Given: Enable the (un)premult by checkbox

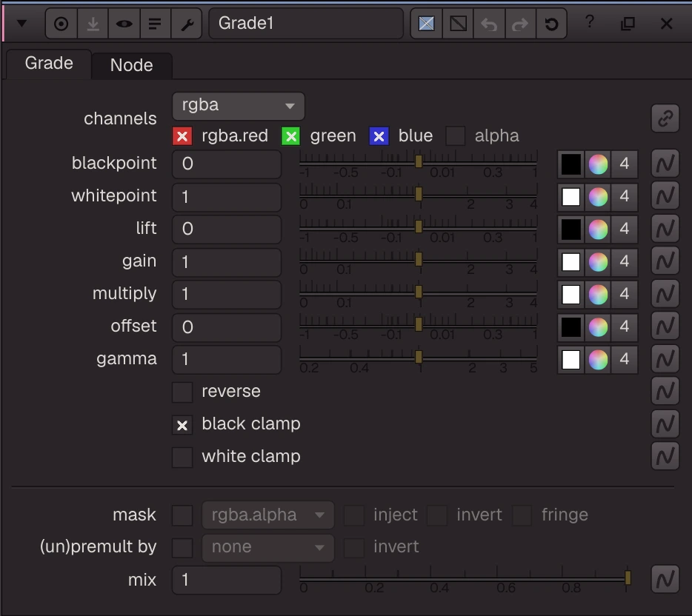Looking at the screenshot, I should tap(182, 548).
